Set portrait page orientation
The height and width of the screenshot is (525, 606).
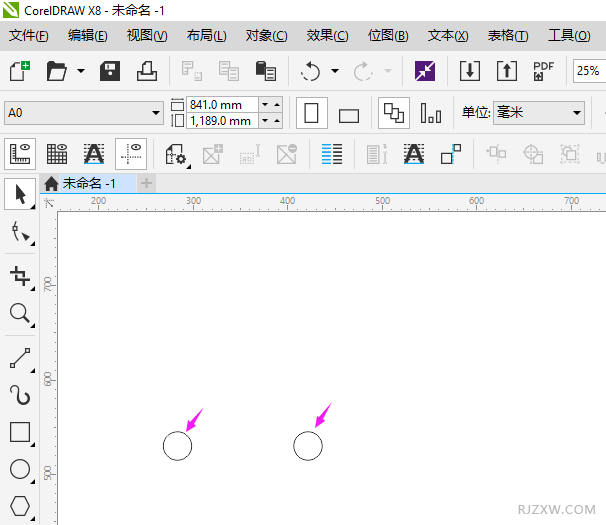click(x=312, y=113)
